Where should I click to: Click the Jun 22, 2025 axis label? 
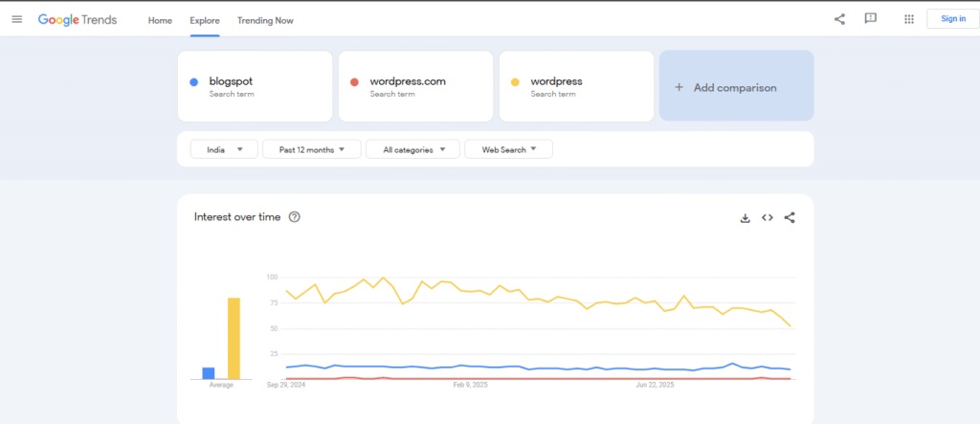[655, 385]
